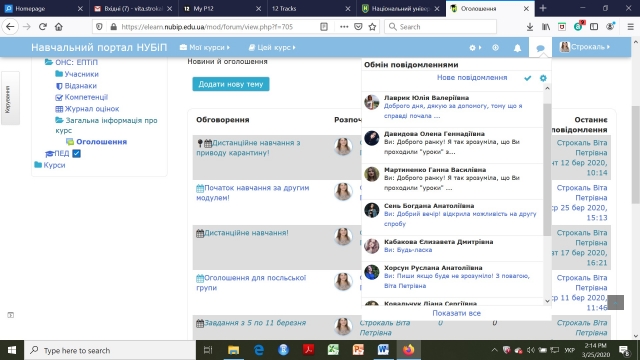Click the Firefox Search input field
This screenshot has height=360, width=640.
point(440,27)
